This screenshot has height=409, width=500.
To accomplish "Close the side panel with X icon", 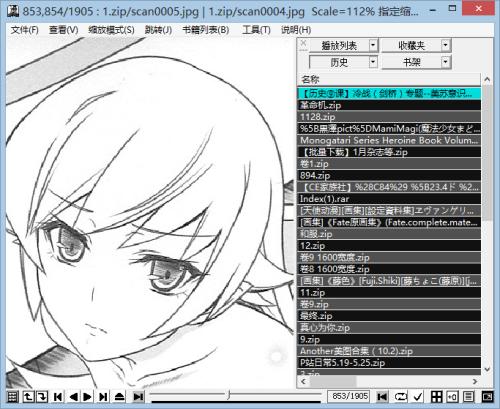I will (x=303, y=43).
